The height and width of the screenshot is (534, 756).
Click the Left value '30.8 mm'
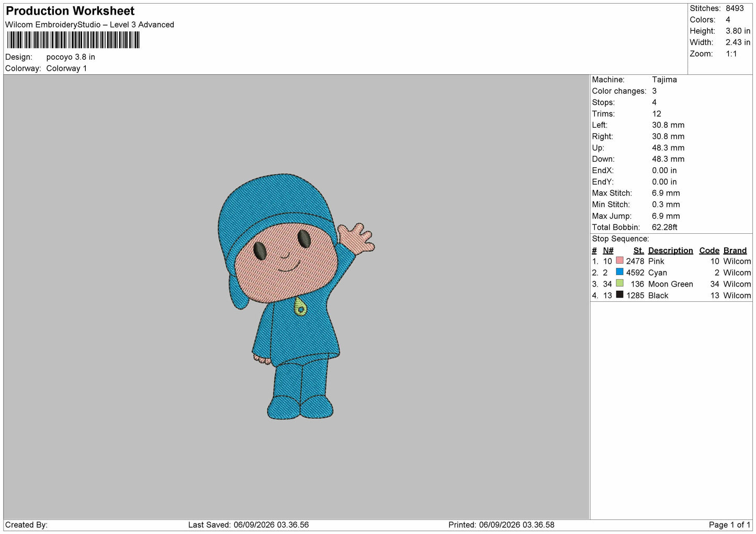[668, 125]
